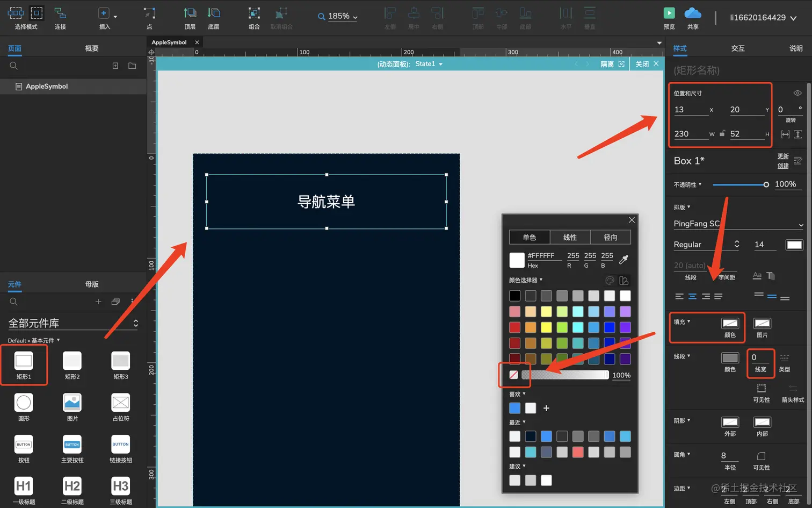Switch to the 概要 outline tab
812x508 pixels.
pyautogui.click(x=92, y=48)
